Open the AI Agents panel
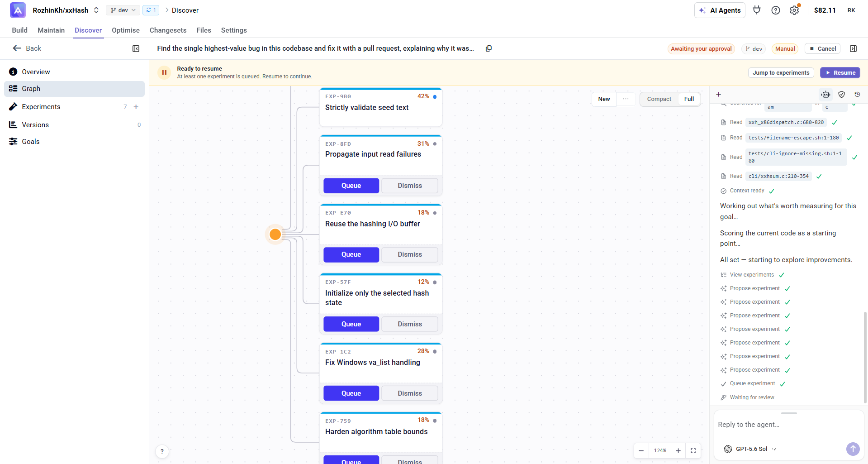The width and height of the screenshot is (868, 464). pyautogui.click(x=720, y=10)
